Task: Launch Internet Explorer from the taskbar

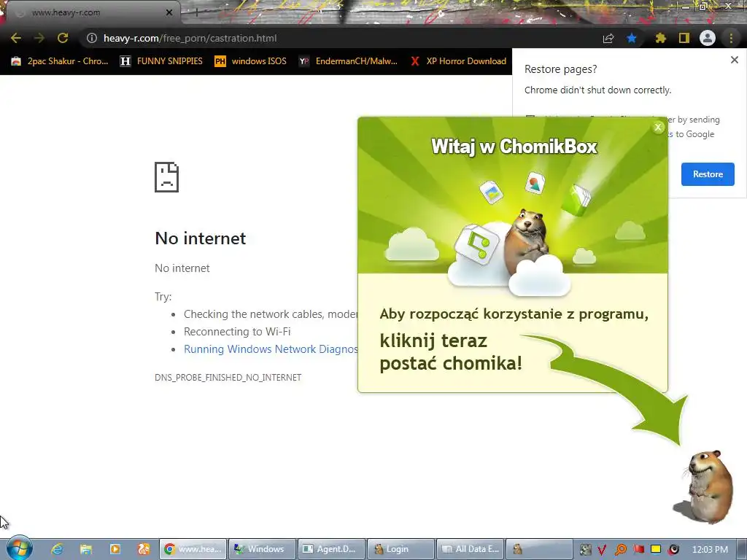Action: pos(58,549)
